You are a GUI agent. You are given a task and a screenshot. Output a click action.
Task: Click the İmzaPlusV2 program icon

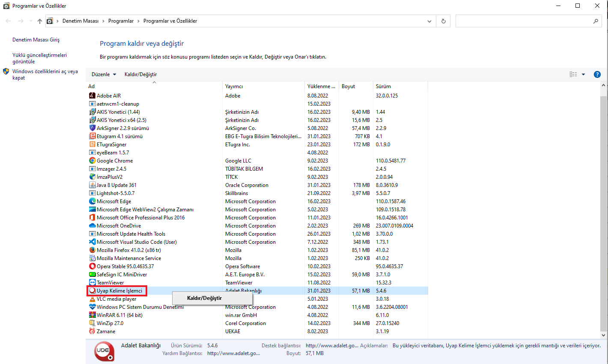92,177
